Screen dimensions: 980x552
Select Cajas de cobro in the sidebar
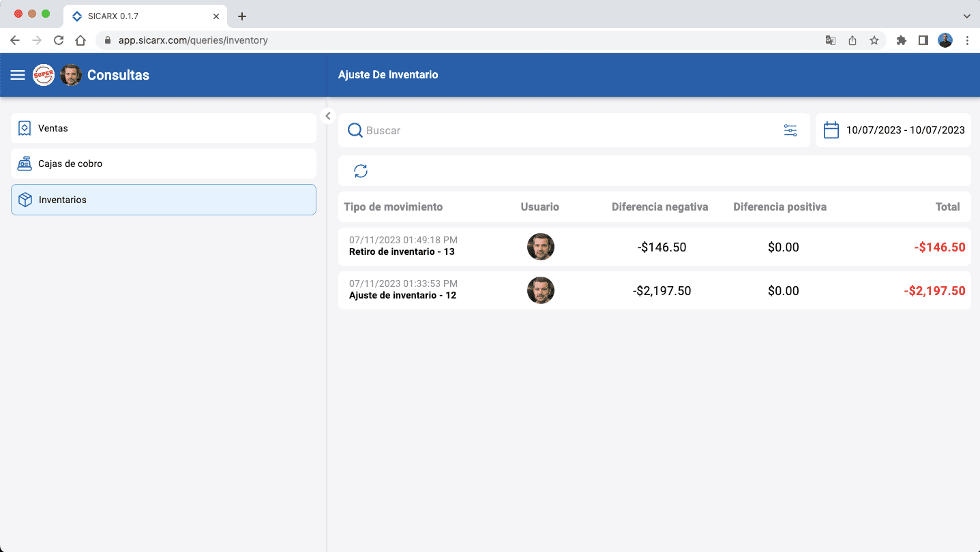pyautogui.click(x=164, y=164)
